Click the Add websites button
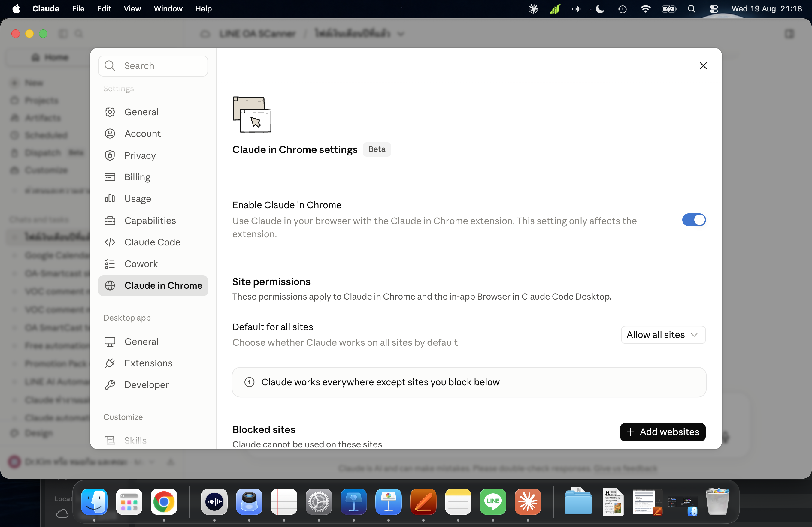The width and height of the screenshot is (812, 527). 662,432
